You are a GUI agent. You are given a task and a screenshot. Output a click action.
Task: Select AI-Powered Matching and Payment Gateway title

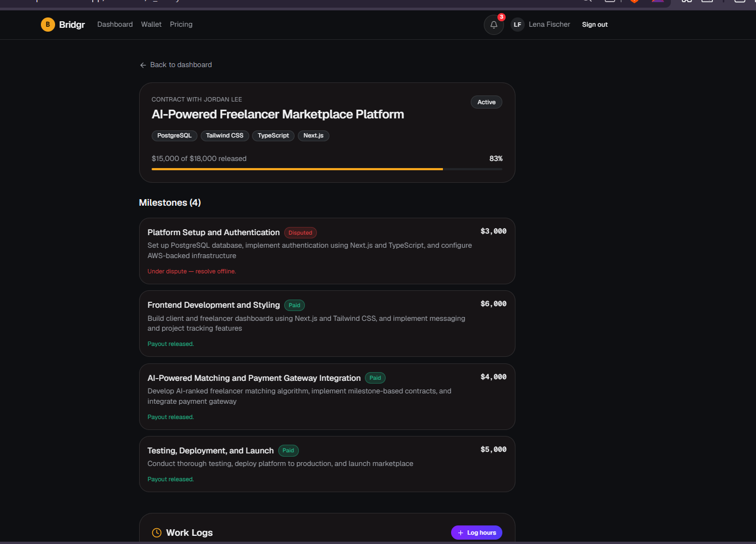(x=254, y=378)
